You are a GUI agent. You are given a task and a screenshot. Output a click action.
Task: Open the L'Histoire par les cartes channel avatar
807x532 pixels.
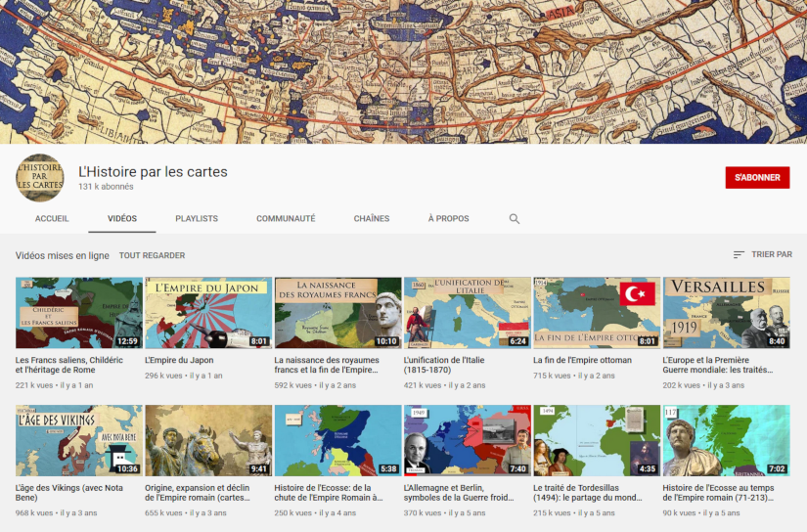[39, 178]
